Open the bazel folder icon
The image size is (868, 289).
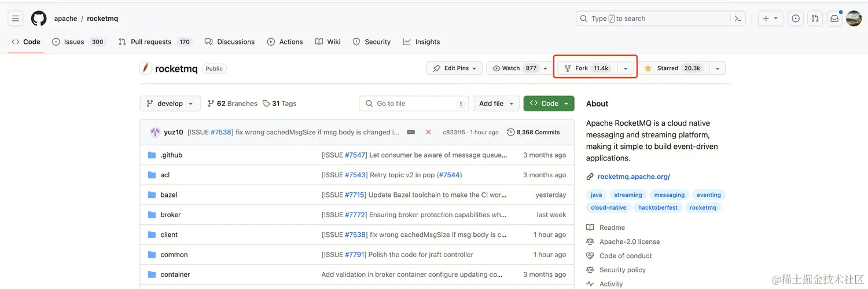(152, 195)
